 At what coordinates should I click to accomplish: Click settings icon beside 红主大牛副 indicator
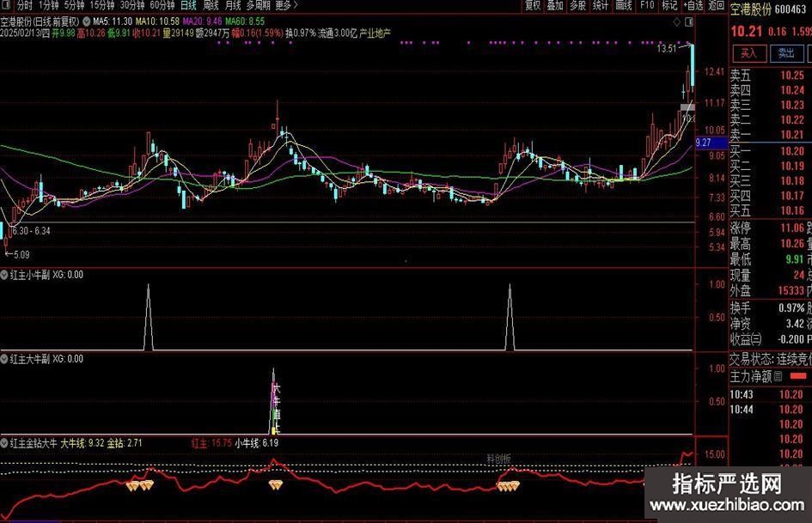(x=5, y=358)
